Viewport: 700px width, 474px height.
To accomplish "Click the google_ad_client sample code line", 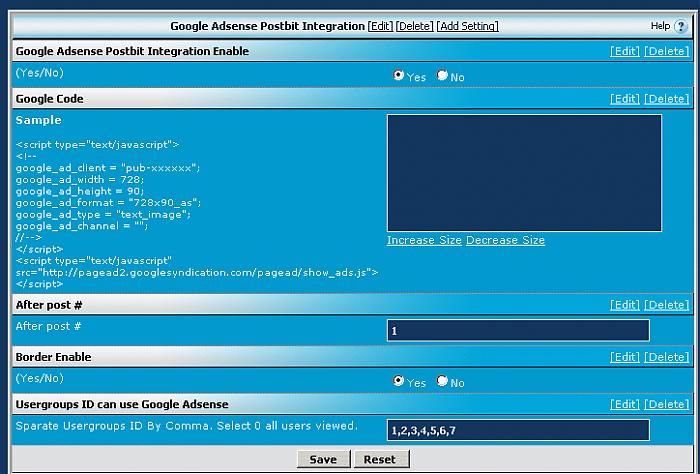I will tap(108, 168).
